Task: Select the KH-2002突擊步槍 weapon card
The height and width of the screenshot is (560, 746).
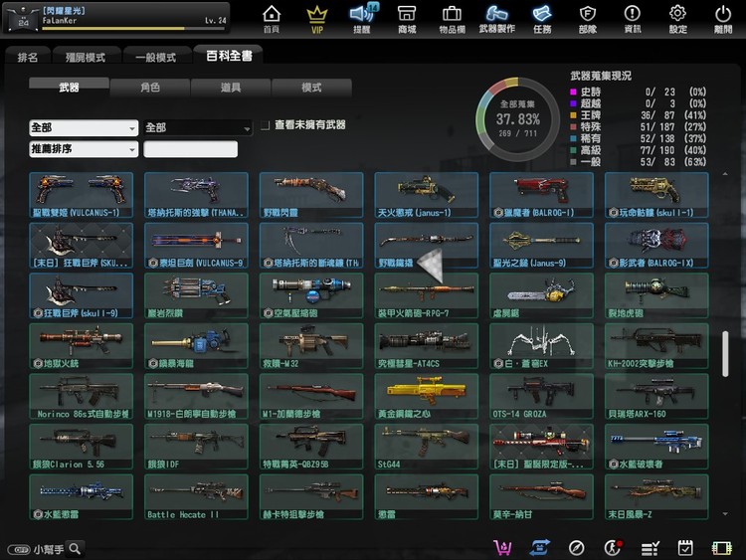Action: pyautogui.click(x=656, y=346)
